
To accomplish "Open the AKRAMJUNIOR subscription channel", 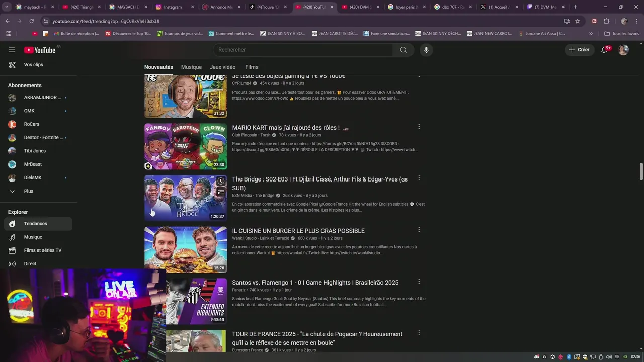I will coord(38,97).
